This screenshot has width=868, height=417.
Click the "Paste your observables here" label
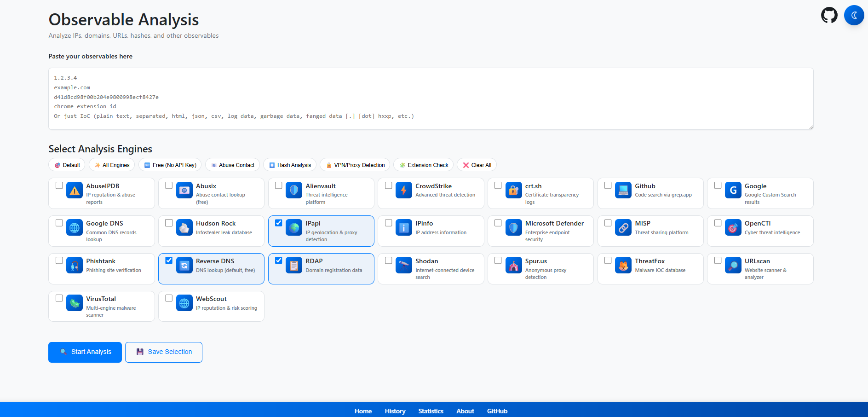[x=91, y=56]
